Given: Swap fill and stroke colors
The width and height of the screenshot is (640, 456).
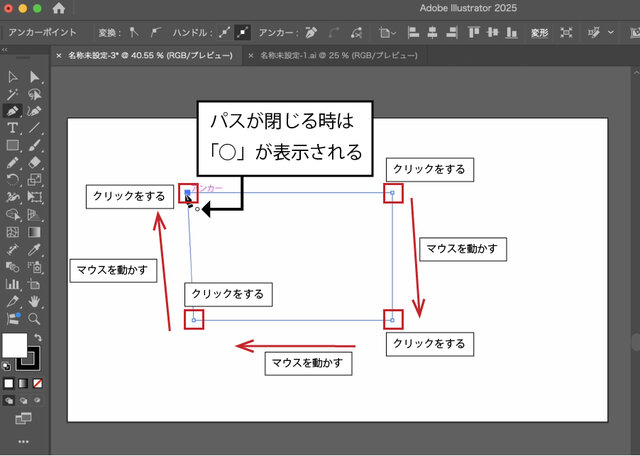Looking at the screenshot, I should click(38, 338).
